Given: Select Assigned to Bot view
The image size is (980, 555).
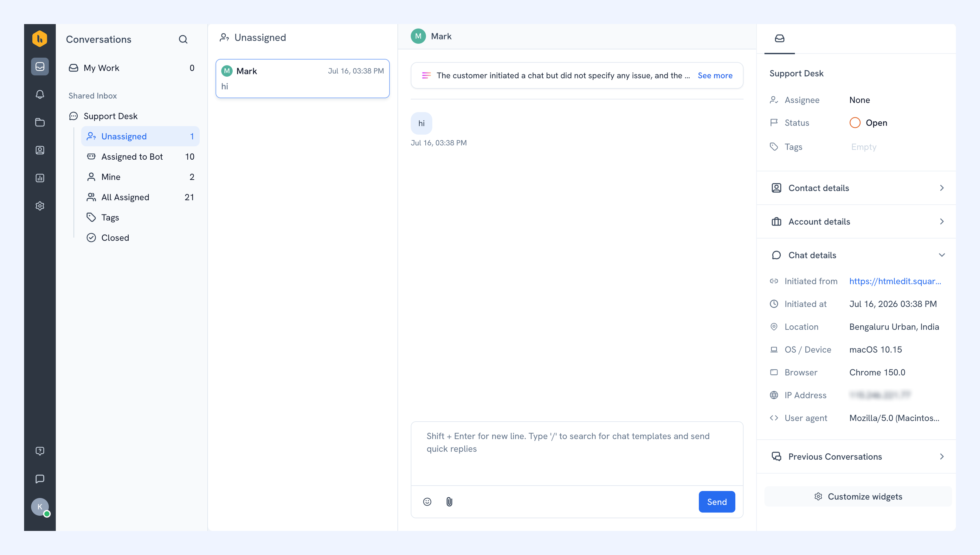Looking at the screenshot, I should coord(140,157).
